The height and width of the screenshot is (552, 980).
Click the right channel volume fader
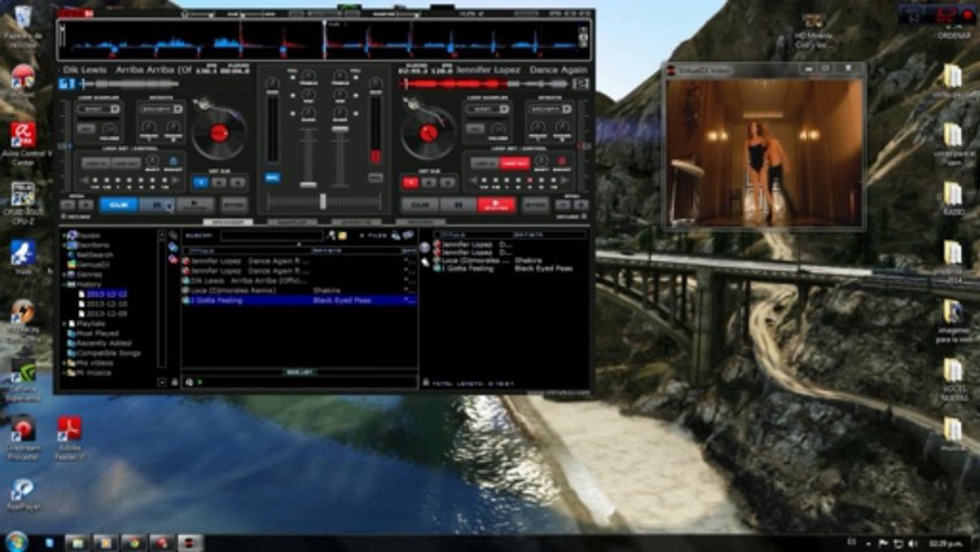pos(340,129)
